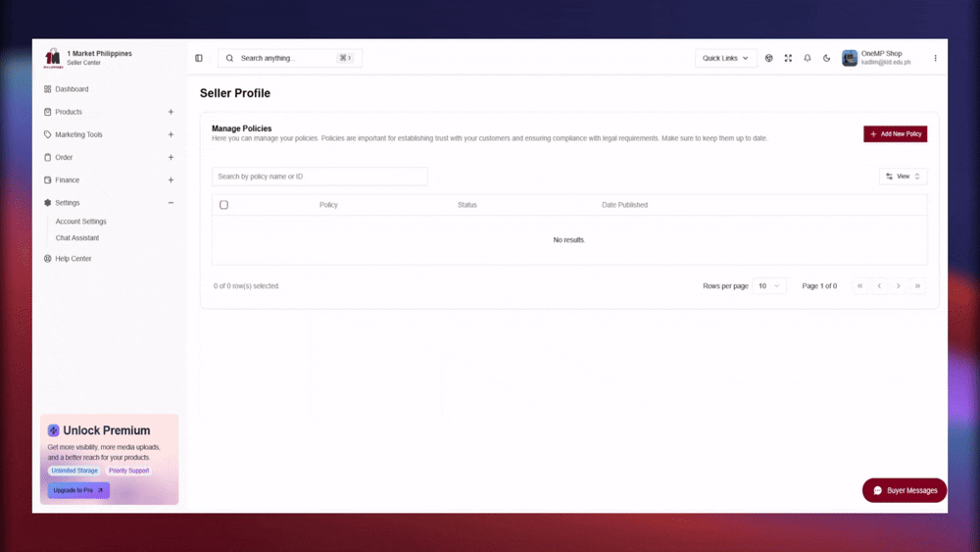This screenshot has height=552, width=980.
Task: Go to next page arrow
Action: [x=899, y=285]
